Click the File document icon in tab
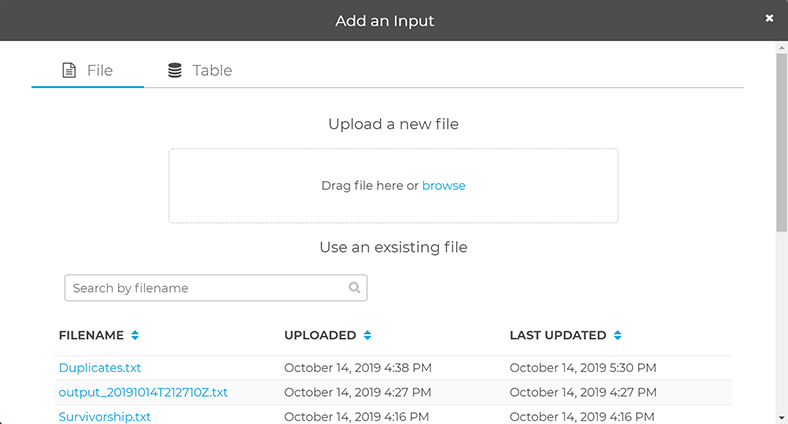 pyautogui.click(x=69, y=71)
